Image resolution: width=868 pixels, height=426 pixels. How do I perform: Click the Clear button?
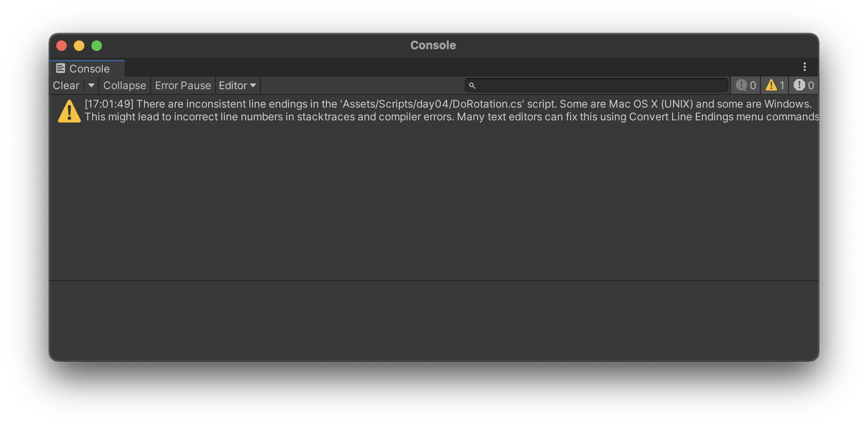(x=66, y=85)
